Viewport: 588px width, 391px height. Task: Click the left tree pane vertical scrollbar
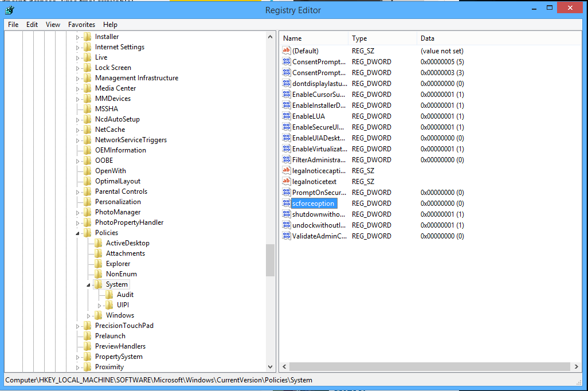pos(270,260)
